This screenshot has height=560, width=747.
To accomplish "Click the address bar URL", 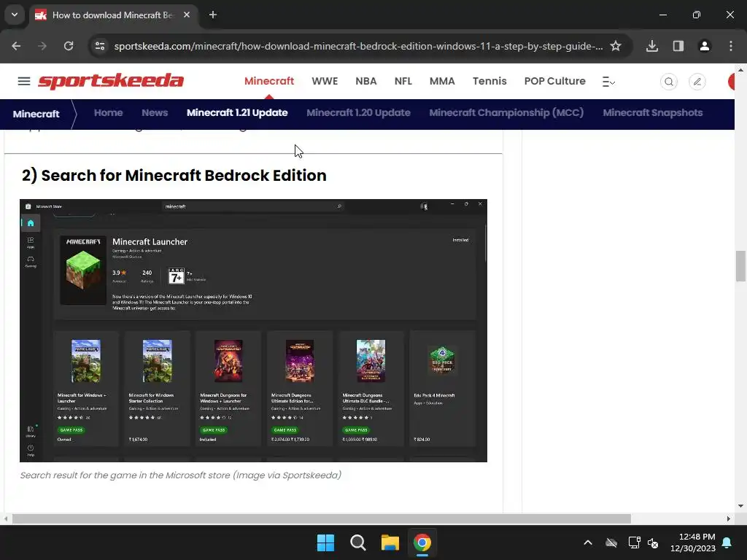I will [358, 46].
